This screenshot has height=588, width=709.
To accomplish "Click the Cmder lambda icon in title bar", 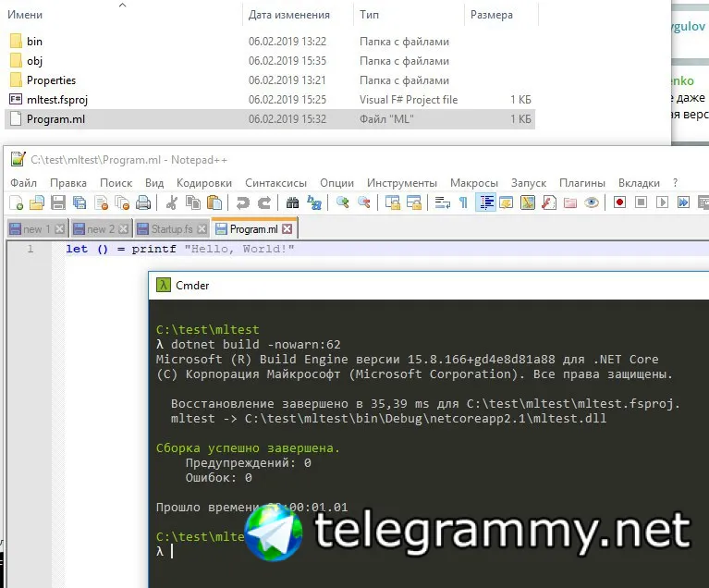I will click(x=164, y=285).
